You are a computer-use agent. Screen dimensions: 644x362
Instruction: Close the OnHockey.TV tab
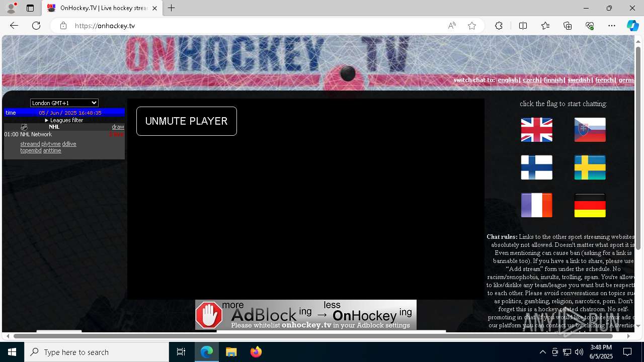tap(155, 8)
